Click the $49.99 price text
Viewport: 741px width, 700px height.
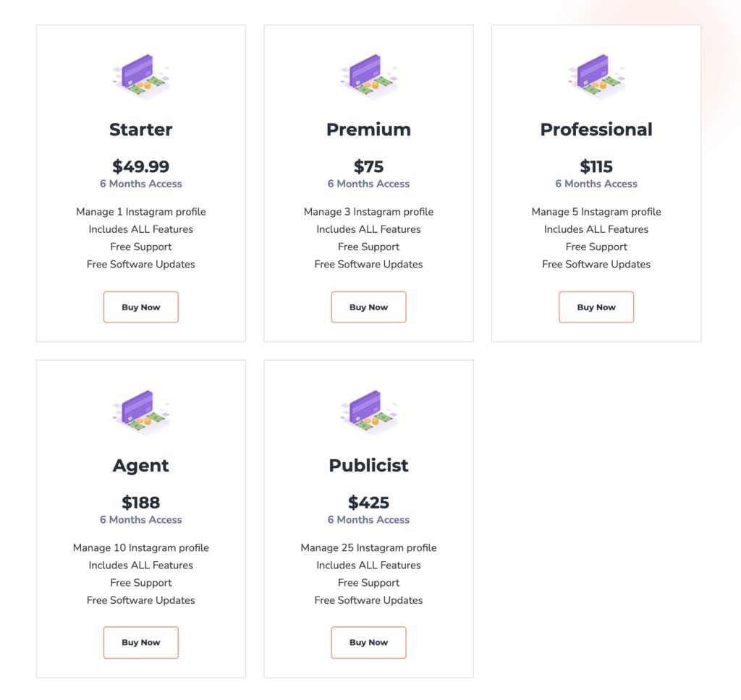pos(141,166)
